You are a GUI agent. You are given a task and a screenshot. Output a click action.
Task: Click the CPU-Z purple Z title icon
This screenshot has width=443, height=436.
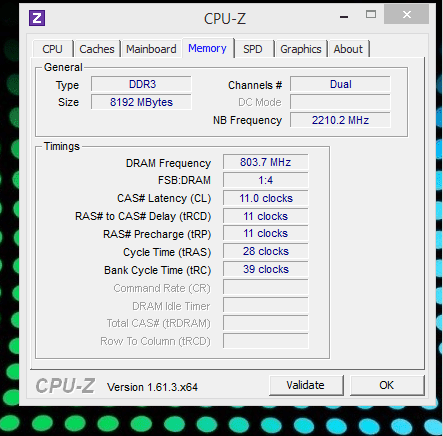[x=37, y=18]
